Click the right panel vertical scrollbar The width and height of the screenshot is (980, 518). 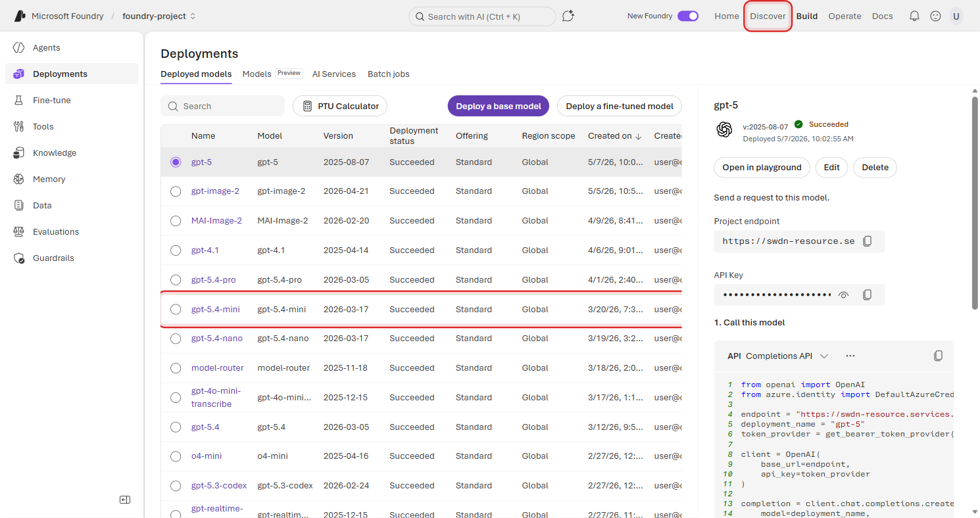coord(975,203)
